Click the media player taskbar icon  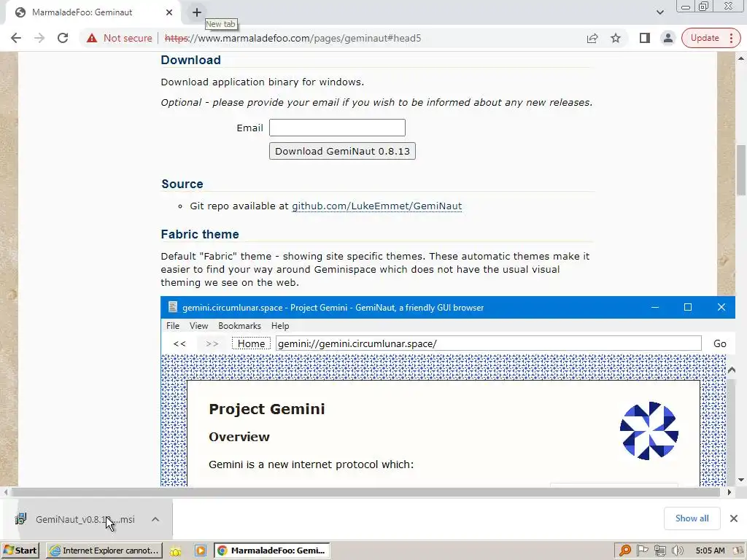(201, 551)
